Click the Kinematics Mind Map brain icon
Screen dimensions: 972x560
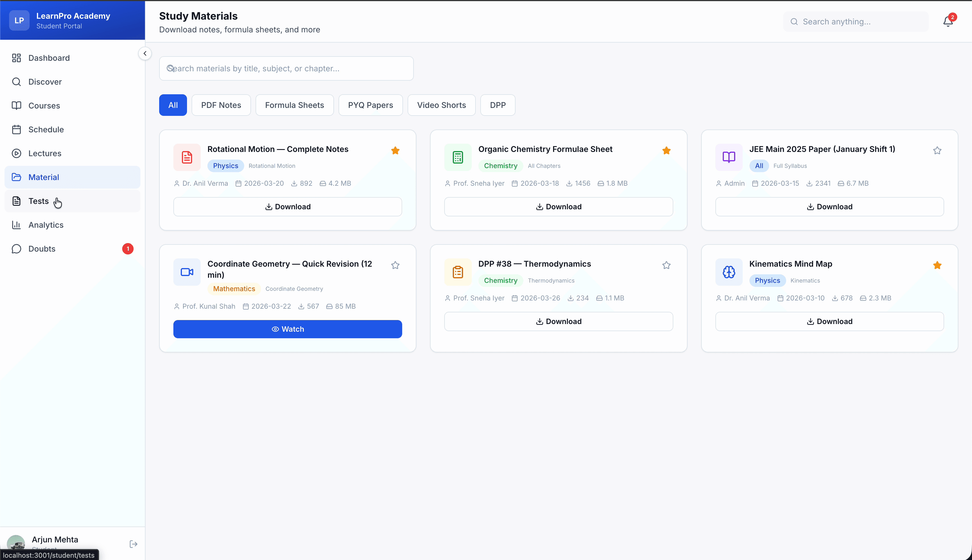point(729,272)
